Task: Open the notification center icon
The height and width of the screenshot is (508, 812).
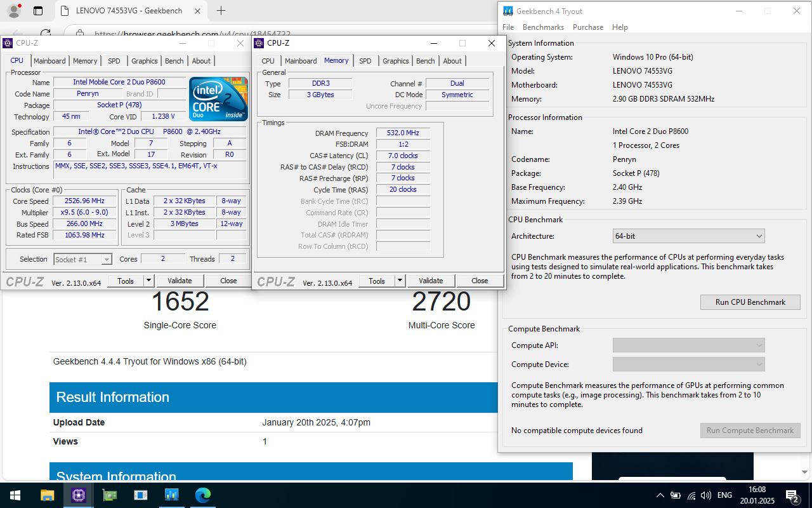Action: click(792, 495)
